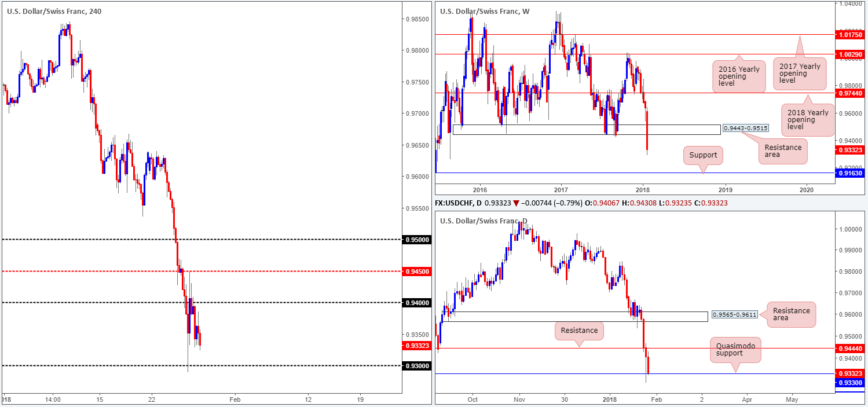Select the daily chart title U.S. Dollar/Swiss Franc, D
Viewport: 868px width, 407px height.
(x=484, y=221)
